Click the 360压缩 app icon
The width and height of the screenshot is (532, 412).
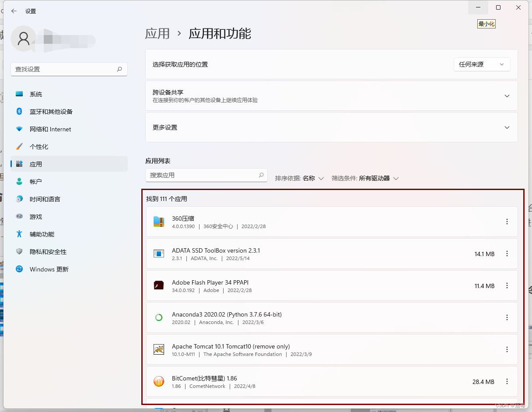[159, 222]
